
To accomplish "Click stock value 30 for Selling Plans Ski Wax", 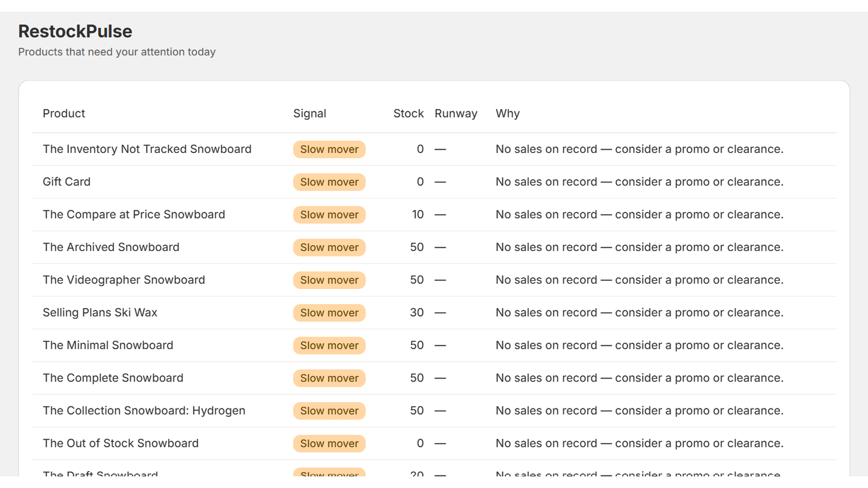I will (x=417, y=313).
